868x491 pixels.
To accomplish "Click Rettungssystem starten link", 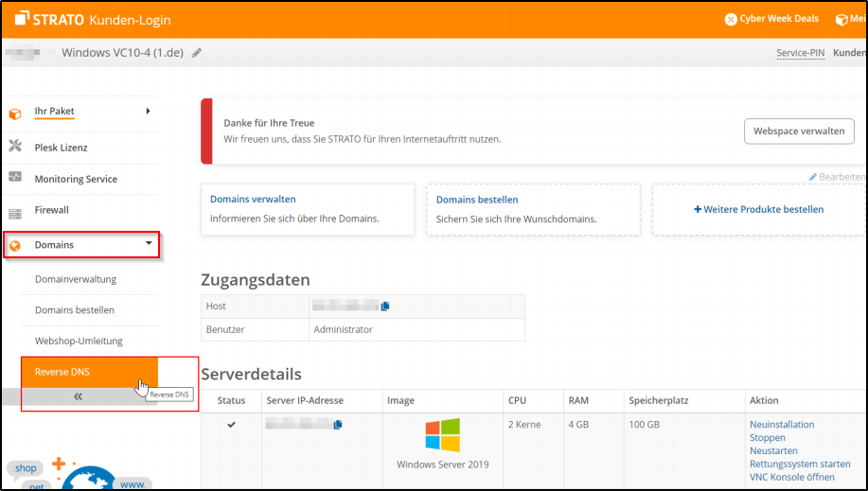I will click(x=800, y=464).
